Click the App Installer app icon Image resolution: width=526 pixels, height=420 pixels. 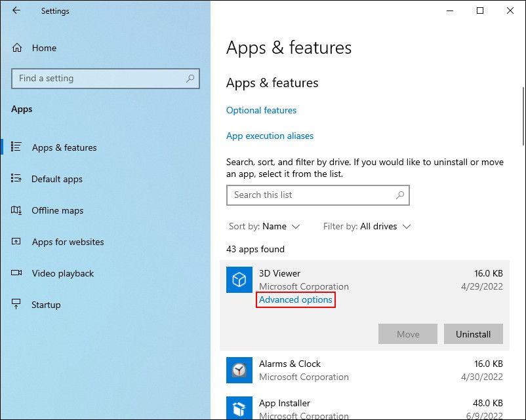239,408
